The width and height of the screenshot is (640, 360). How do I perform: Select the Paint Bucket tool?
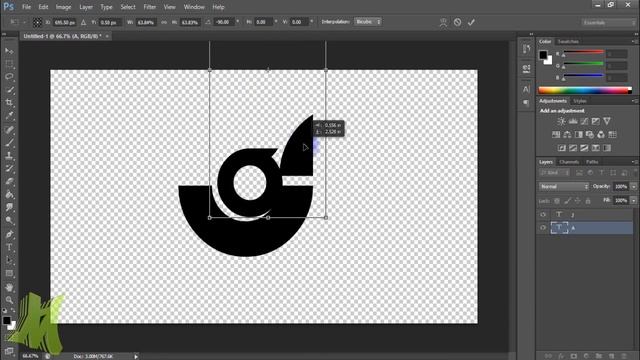[9, 195]
